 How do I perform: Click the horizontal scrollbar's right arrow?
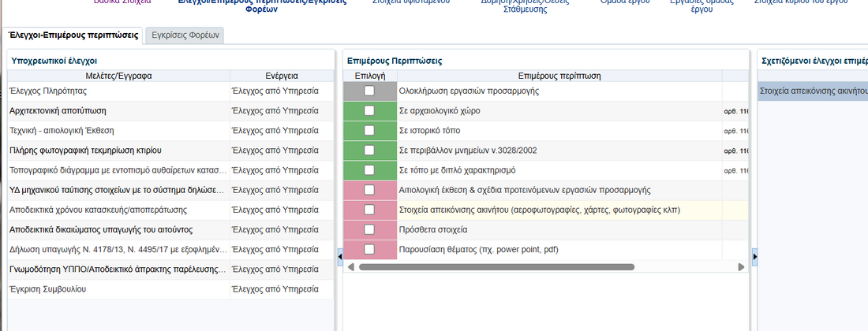(x=740, y=267)
